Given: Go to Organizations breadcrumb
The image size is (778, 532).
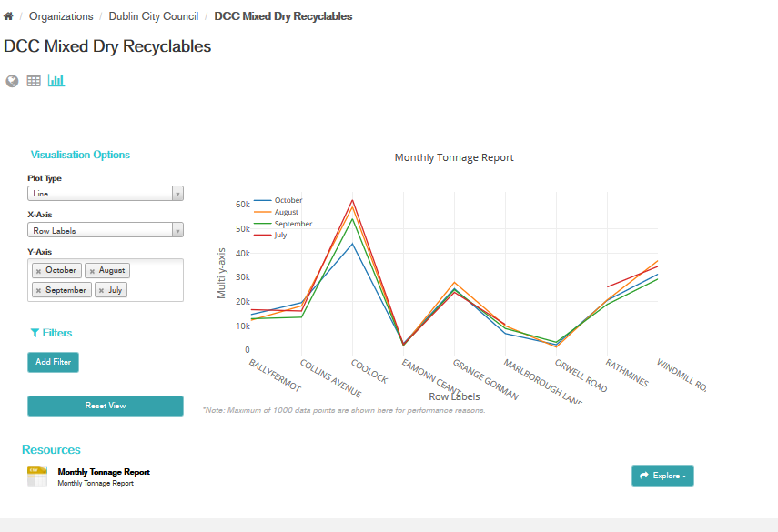Looking at the screenshot, I should pos(61,16).
